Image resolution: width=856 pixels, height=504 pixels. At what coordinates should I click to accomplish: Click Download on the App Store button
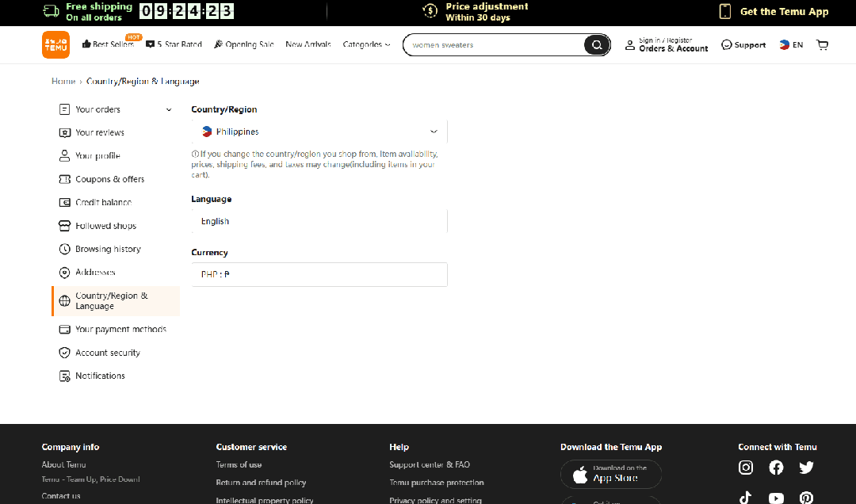611,474
